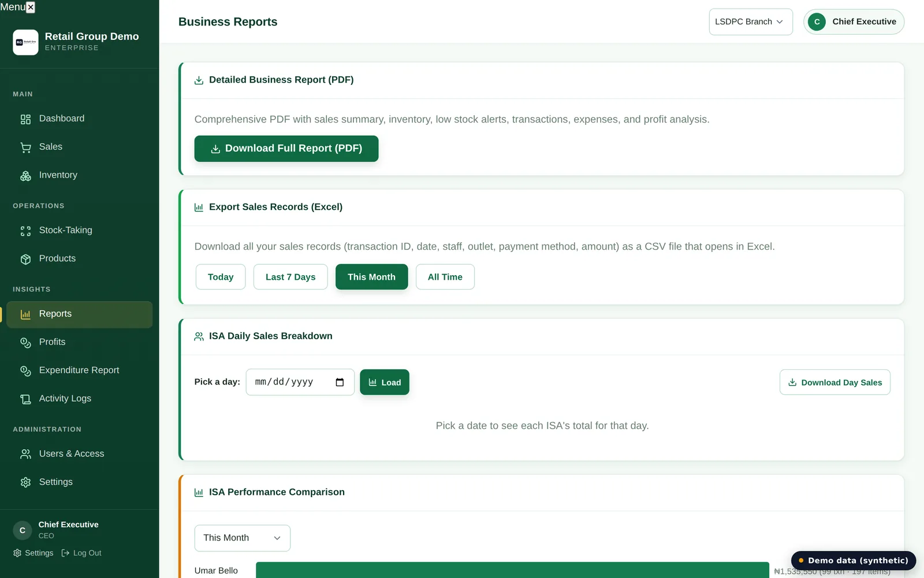Image resolution: width=924 pixels, height=578 pixels.
Task: Click the green C avatar in header
Action: (x=817, y=22)
